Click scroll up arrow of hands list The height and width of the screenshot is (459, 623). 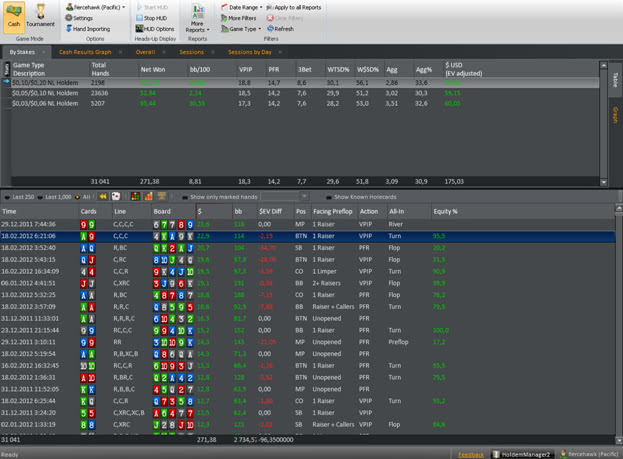pos(619,209)
